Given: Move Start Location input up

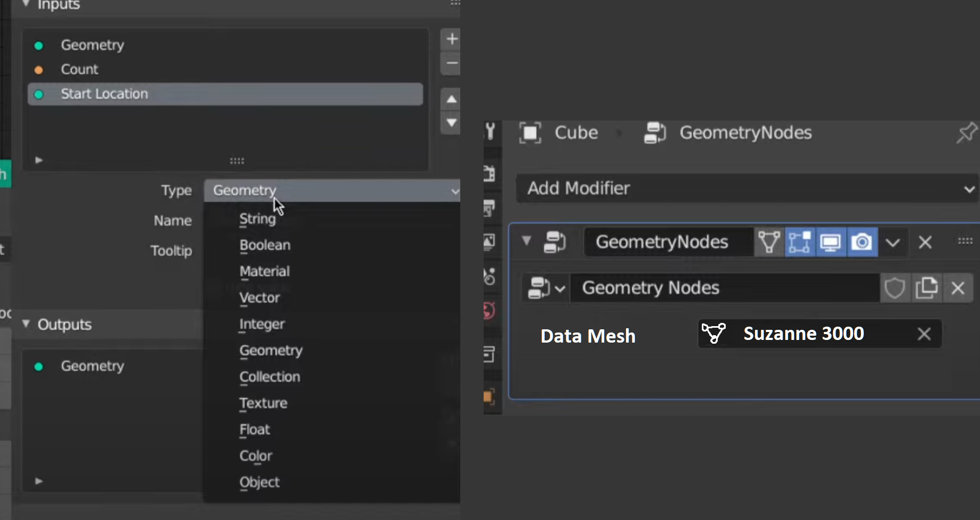Looking at the screenshot, I should [x=451, y=99].
